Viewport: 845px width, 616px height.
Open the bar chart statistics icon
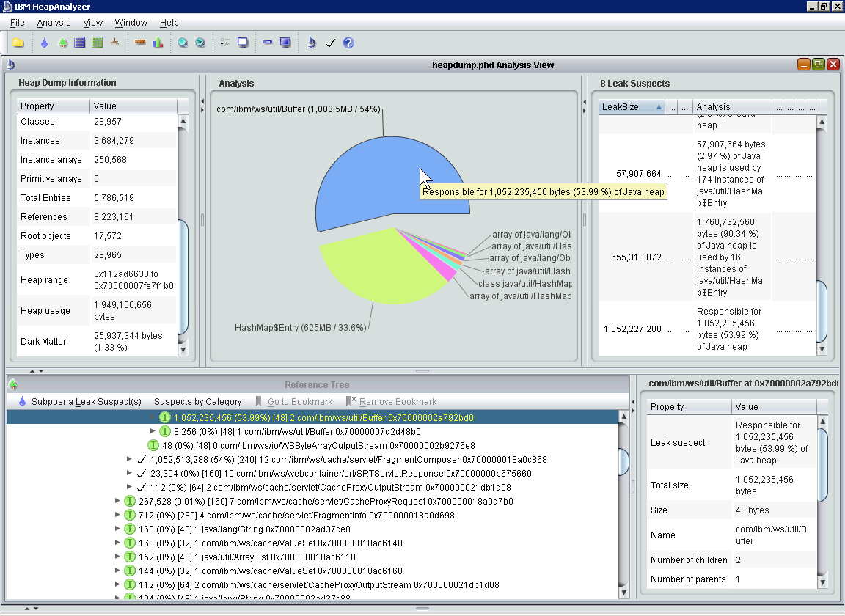156,42
